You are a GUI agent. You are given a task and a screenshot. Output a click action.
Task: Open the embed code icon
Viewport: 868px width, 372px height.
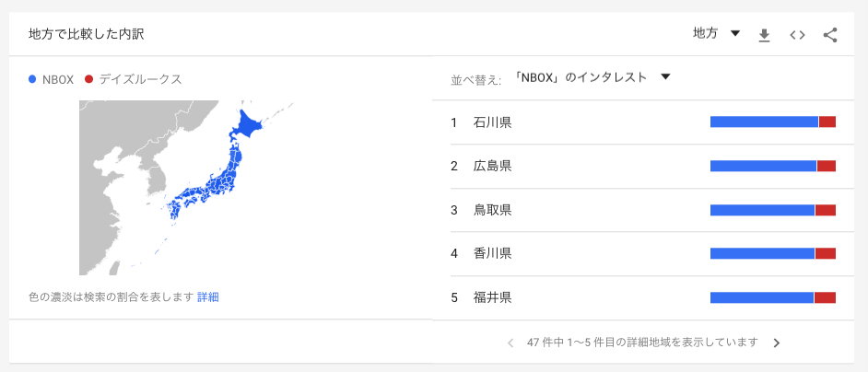click(x=797, y=35)
